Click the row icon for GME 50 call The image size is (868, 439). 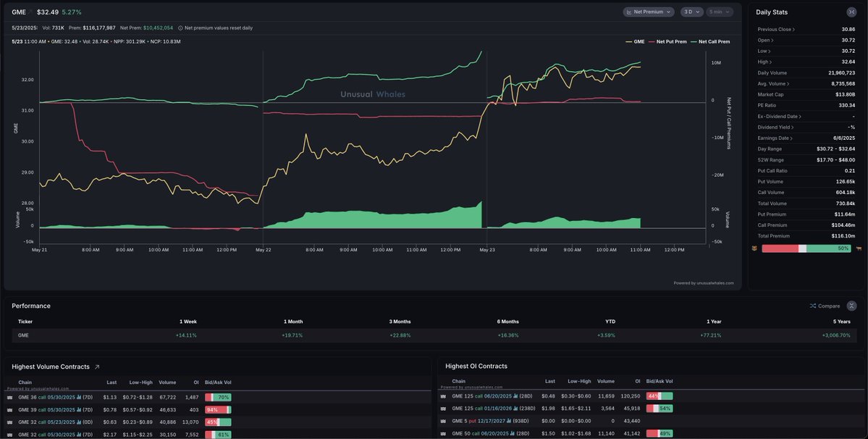[443, 433]
